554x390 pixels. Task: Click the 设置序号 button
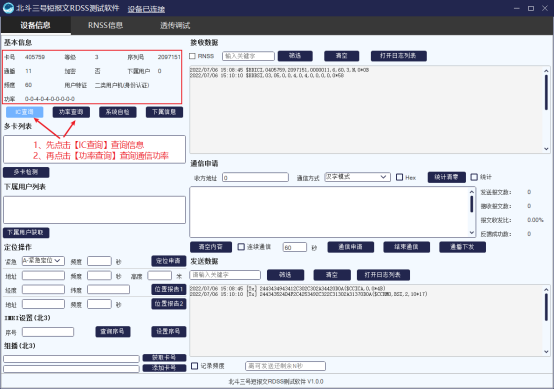click(x=169, y=331)
